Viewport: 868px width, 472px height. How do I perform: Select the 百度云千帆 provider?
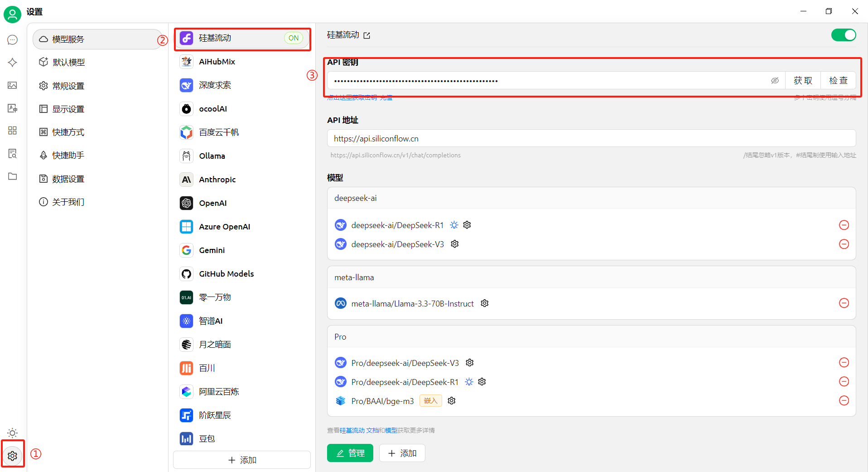(242, 132)
